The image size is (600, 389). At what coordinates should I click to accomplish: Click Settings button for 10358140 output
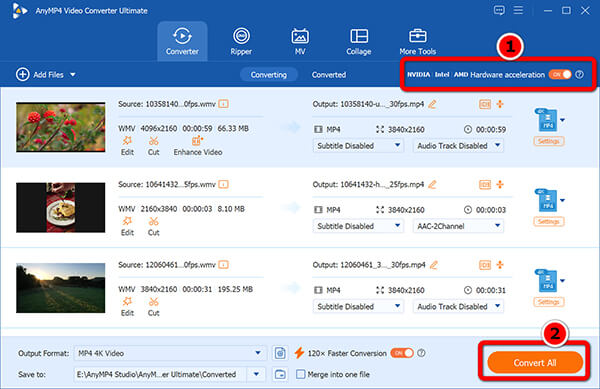tap(548, 142)
